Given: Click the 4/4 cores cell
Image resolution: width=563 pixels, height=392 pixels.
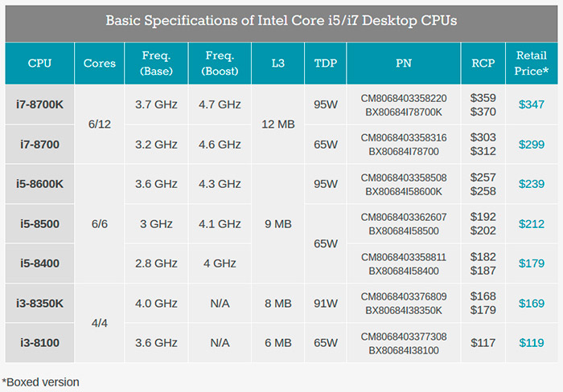Looking at the screenshot, I should point(100,323).
